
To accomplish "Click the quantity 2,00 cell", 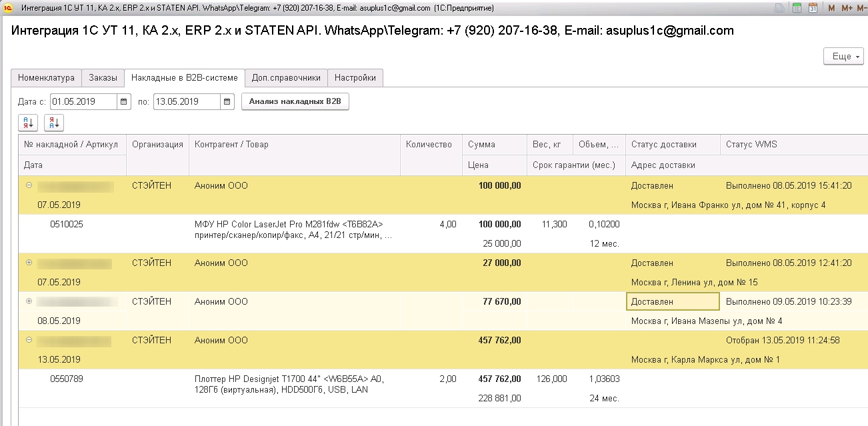I will tap(448, 379).
